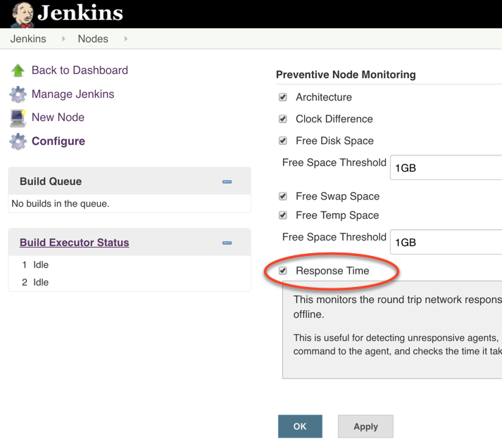Click Free Space Threshold field under Free Temp Space
This screenshot has width=502, height=448.
pyautogui.click(x=446, y=242)
